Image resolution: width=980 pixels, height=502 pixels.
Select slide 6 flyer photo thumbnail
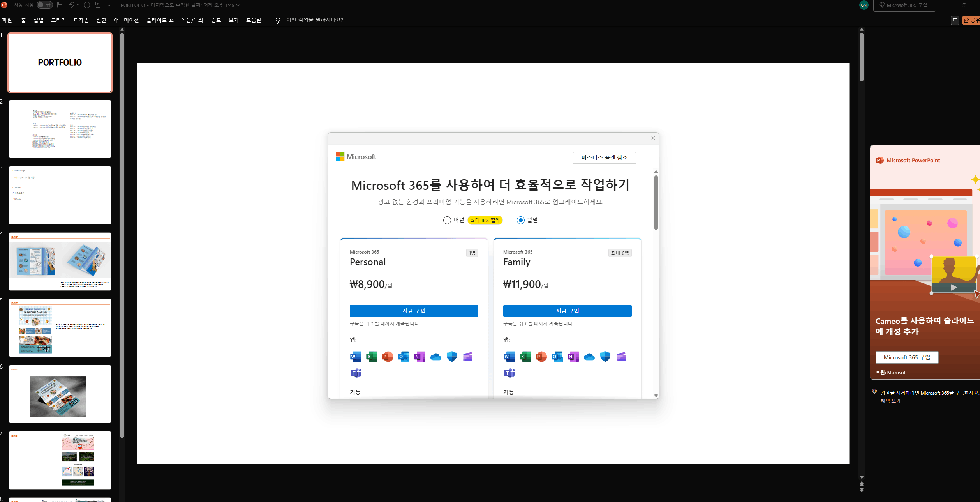pos(60,394)
